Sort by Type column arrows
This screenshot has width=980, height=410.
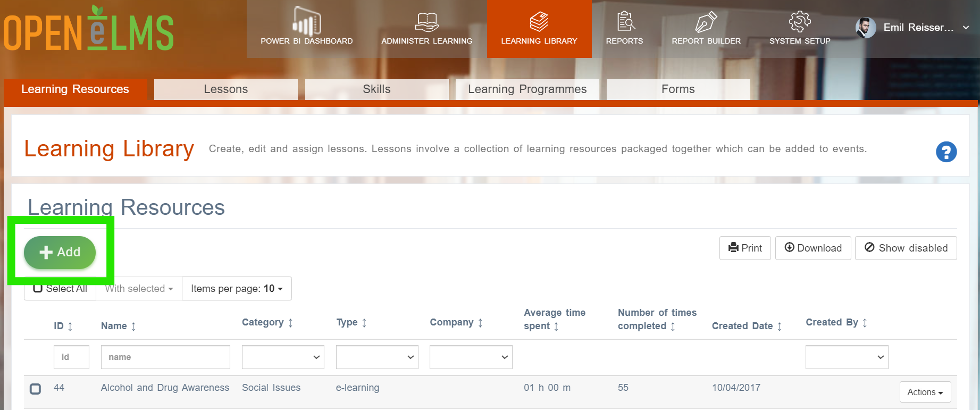(x=364, y=322)
